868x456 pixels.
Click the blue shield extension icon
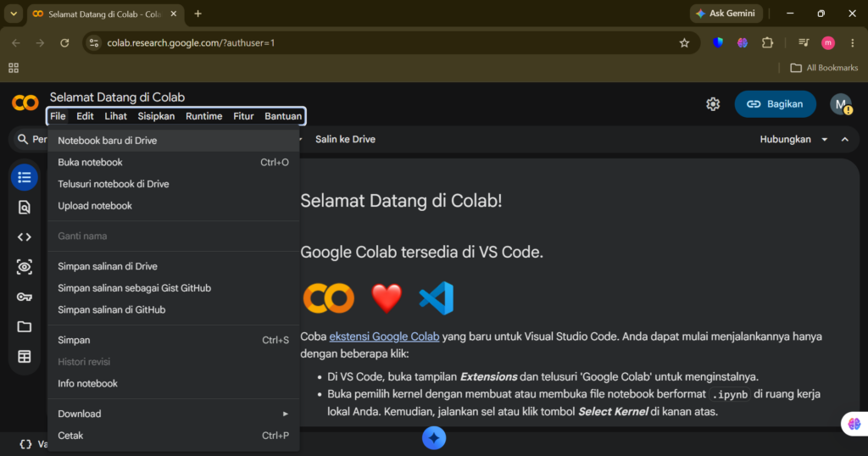(718, 42)
